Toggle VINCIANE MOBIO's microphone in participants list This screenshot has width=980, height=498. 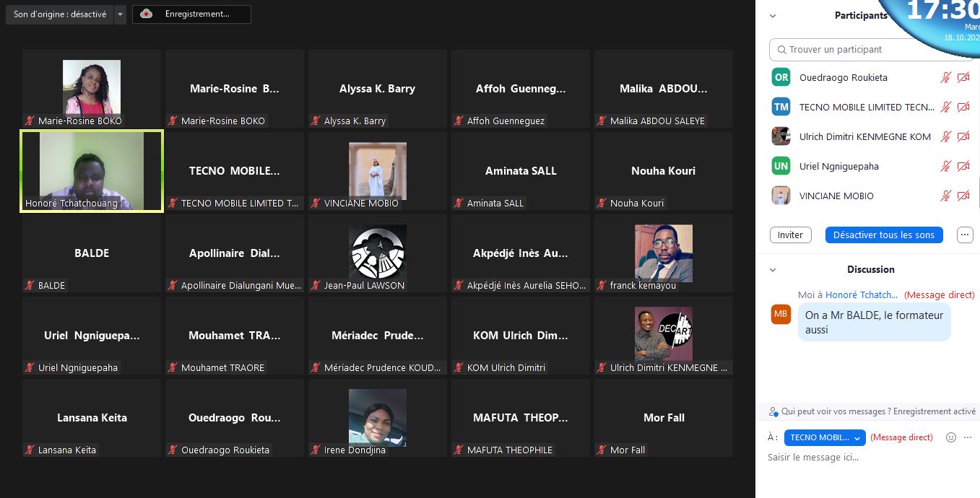(x=945, y=196)
